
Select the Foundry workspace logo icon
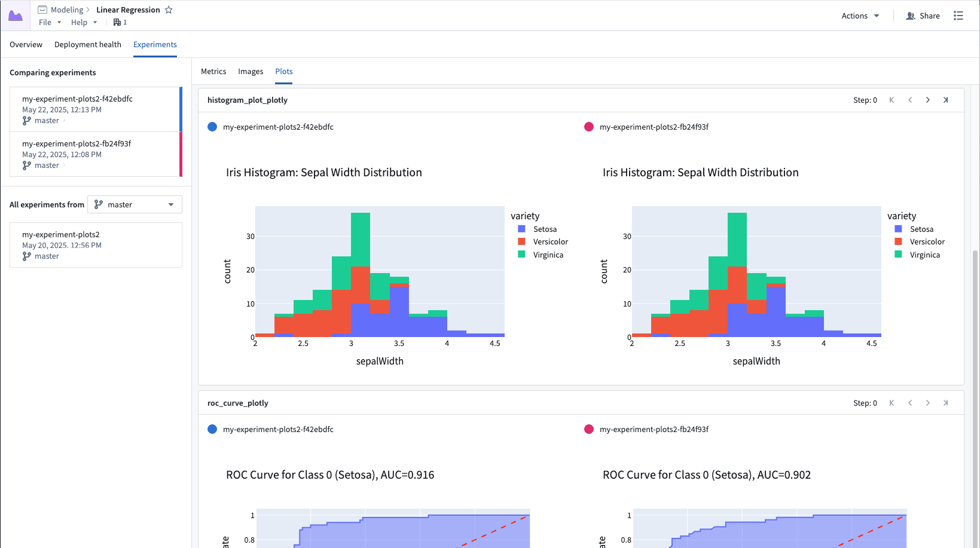point(16,14)
